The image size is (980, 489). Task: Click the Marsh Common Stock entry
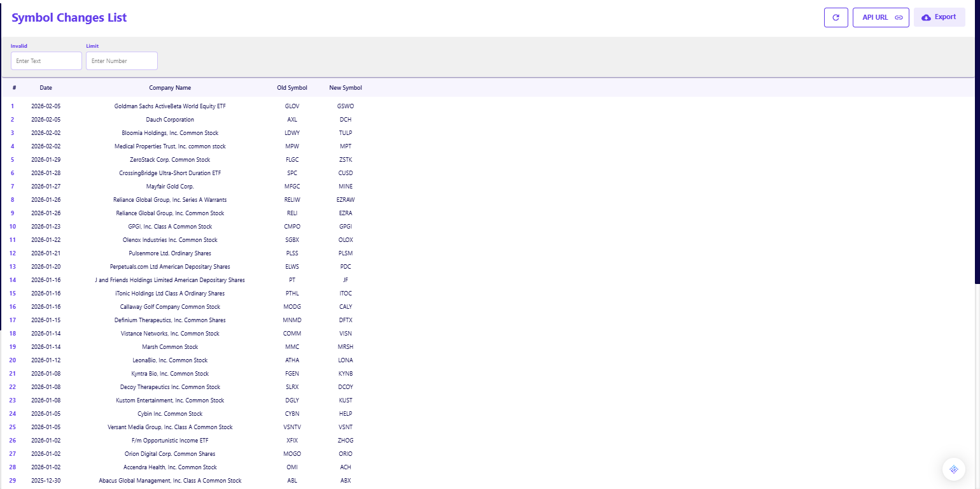(170, 347)
